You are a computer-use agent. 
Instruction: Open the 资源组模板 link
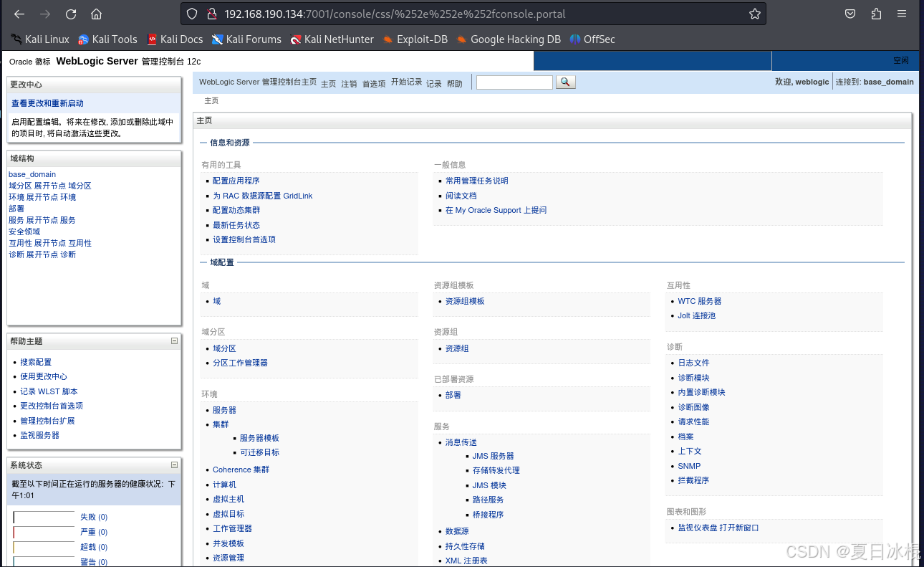tap(465, 301)
